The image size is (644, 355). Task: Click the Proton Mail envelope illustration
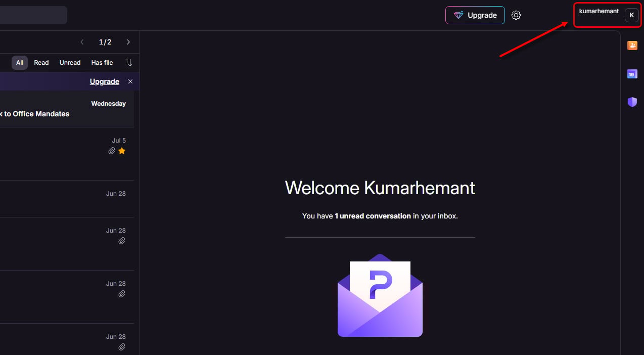tap(380, 295)
